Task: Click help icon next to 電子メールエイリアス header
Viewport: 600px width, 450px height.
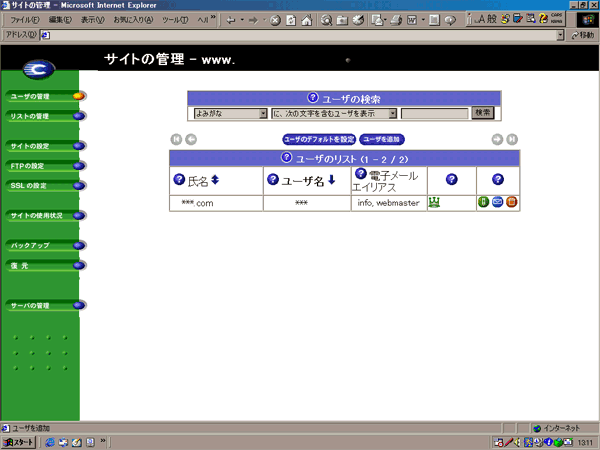Action: (x=361, y=174)
